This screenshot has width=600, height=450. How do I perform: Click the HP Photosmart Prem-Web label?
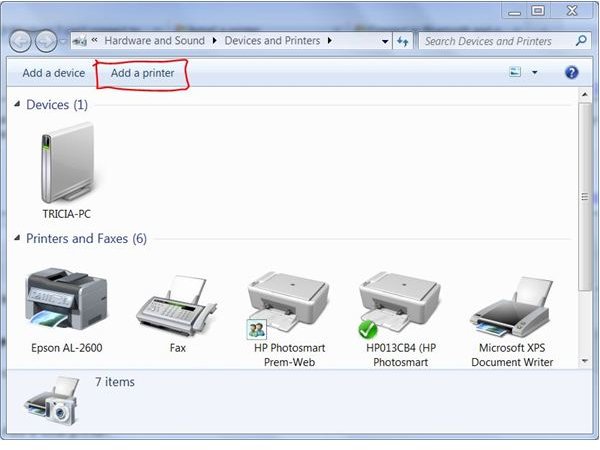click(x=289, y=355)
